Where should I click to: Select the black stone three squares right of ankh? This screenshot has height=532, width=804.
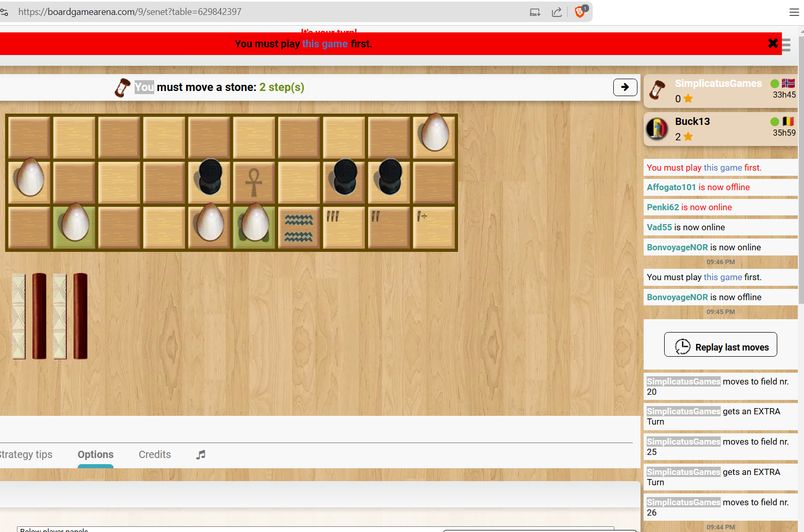click(x=389, y=176)
